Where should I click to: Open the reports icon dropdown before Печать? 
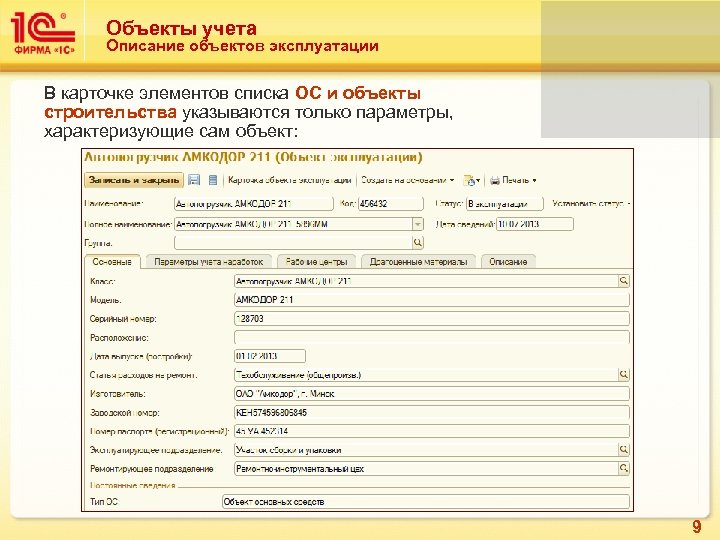472,180
